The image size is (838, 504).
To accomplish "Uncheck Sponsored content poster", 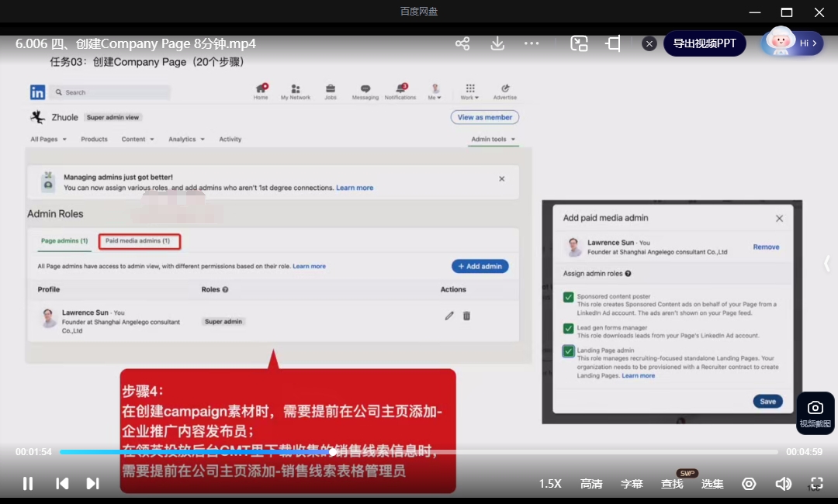I will click(x=568, y=298).
